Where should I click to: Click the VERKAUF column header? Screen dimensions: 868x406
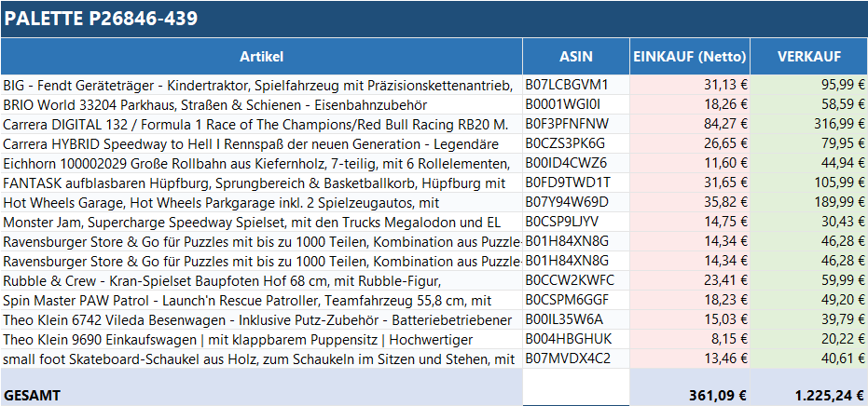click(808, 56)
